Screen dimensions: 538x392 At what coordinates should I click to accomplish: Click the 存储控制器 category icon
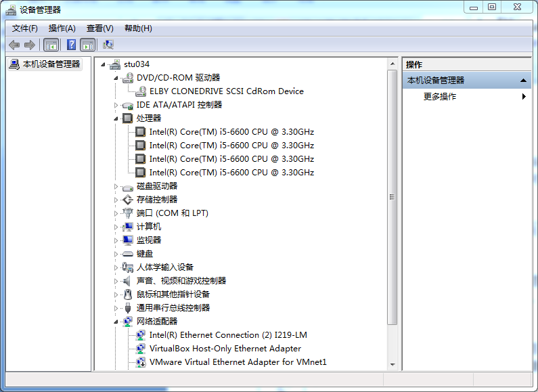128,200
